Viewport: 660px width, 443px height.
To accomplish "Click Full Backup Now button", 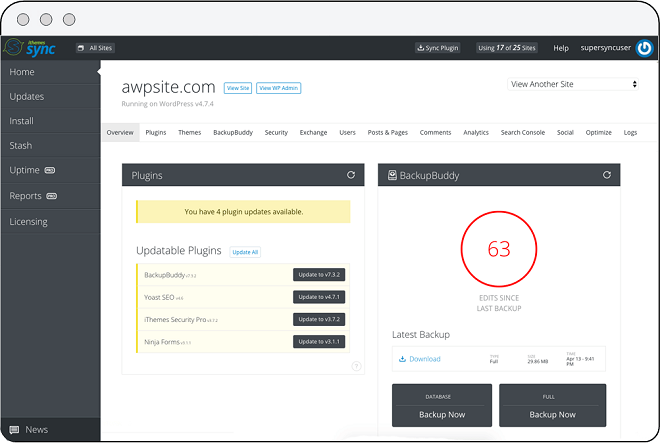I will click(552, 405).
